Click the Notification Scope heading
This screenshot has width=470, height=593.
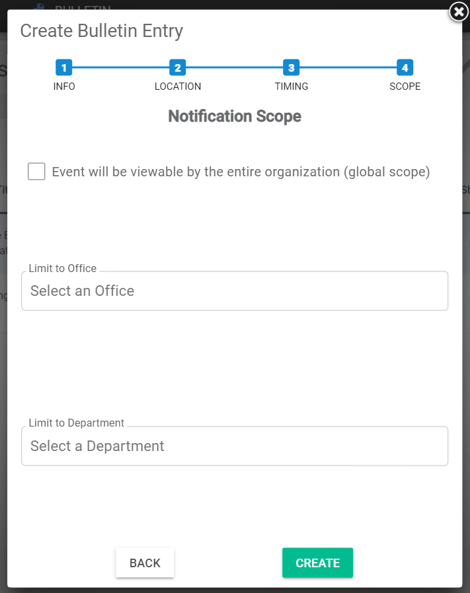pyautogui.click(x=234, y=116)
